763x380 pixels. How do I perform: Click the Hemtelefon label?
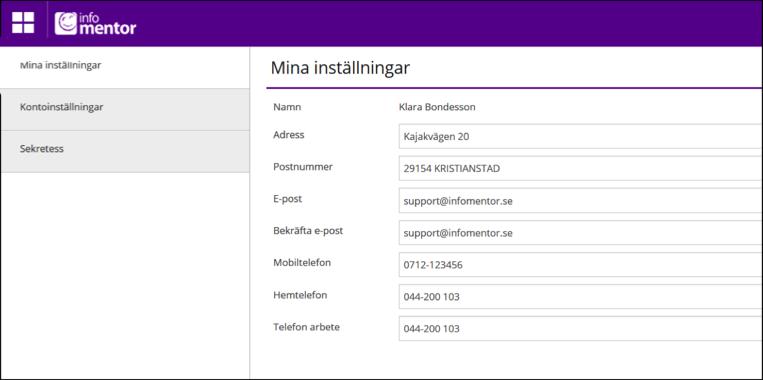tap(300, 295)
